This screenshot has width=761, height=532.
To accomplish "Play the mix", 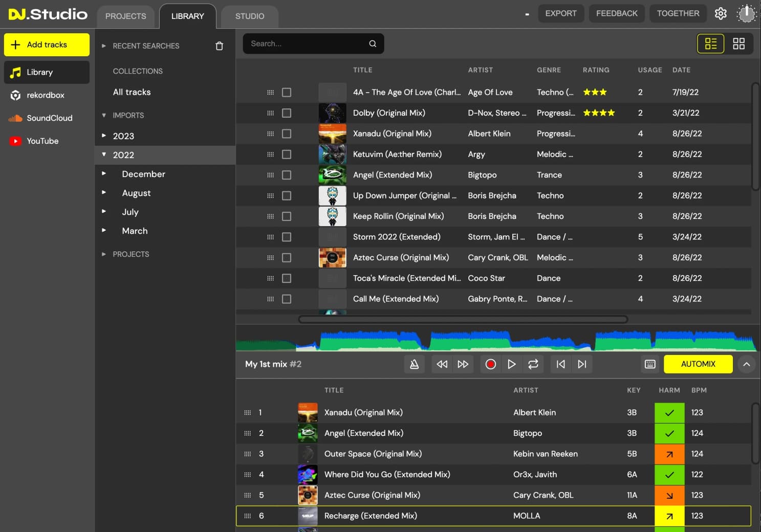I will [511, 364].
